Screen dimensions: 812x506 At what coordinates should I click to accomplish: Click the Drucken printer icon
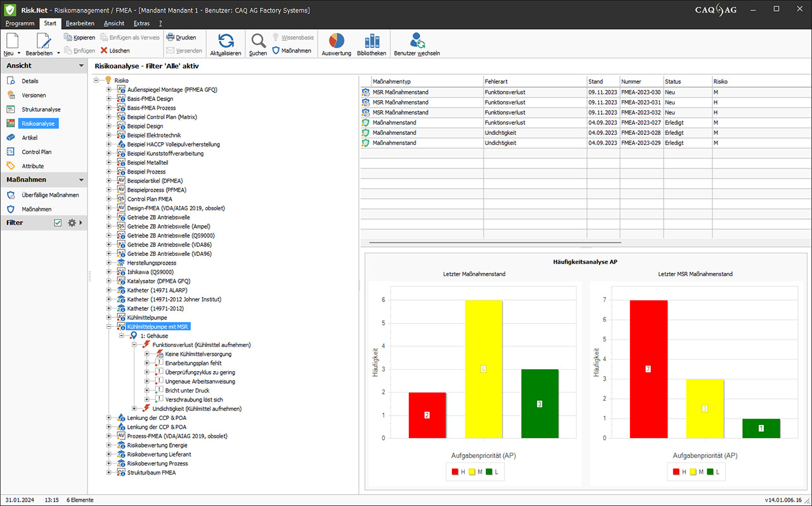(170, 37)
